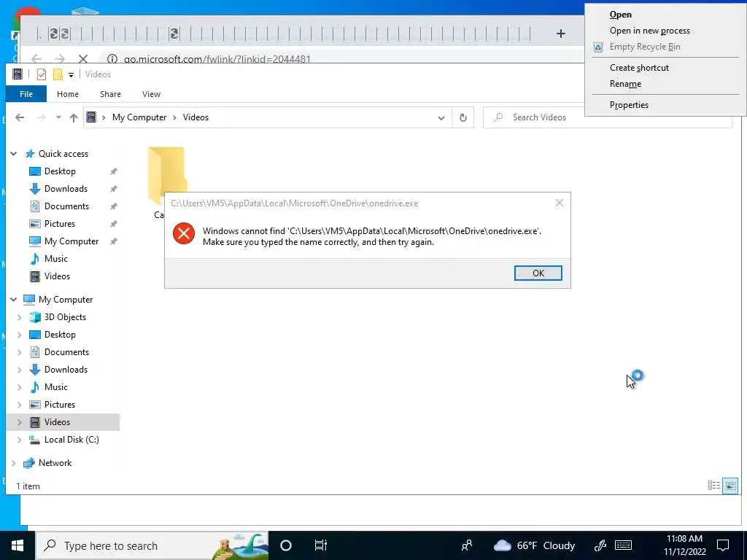The height and width of the screenshot is (560, 747).
Task: Refresh the Videos folder
Action: (462, 117)
